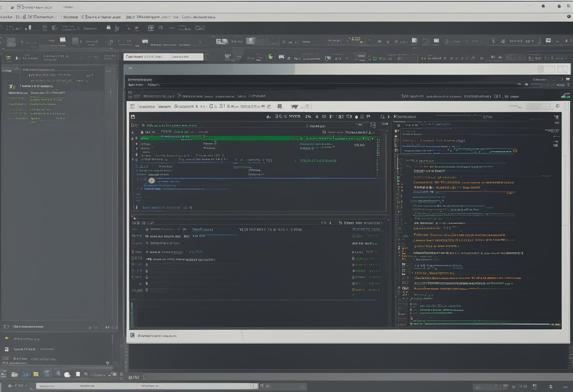Screen dimensions: 573x392
Task: Toggle the gray circular breakpoint marker in left pane
Action: click(152, 180)
